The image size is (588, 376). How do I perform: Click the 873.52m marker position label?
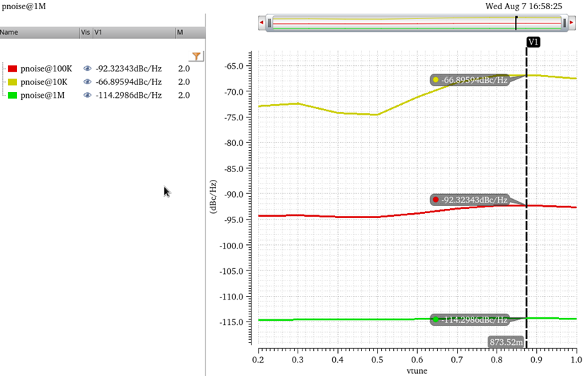507,343
